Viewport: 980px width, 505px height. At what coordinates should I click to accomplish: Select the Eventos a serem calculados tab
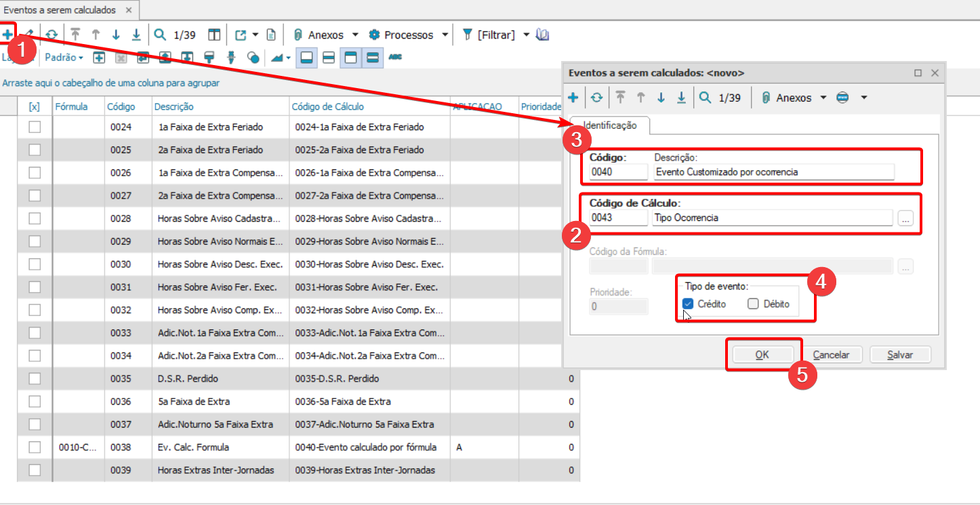click(70, 10)
